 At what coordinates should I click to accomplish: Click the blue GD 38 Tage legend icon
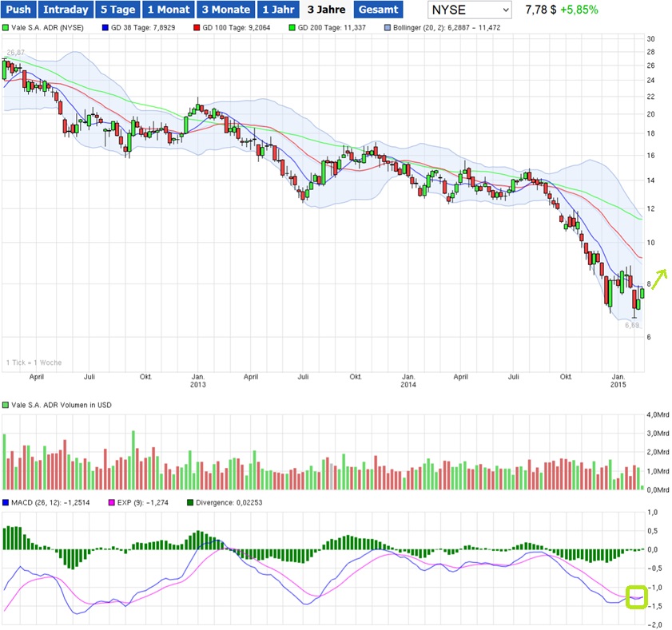105,27
